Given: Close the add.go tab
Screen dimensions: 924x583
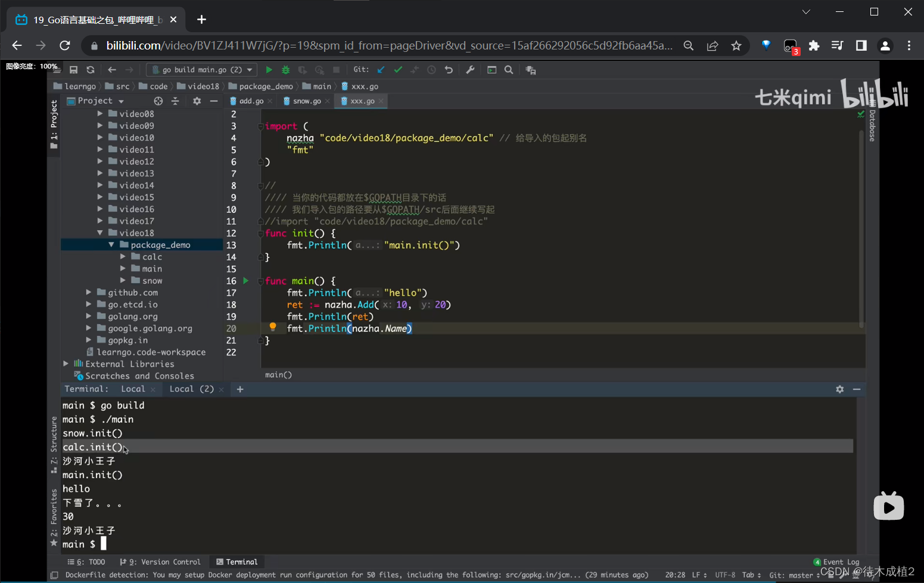Looking at the screenshot, I should tap(270, 101).
